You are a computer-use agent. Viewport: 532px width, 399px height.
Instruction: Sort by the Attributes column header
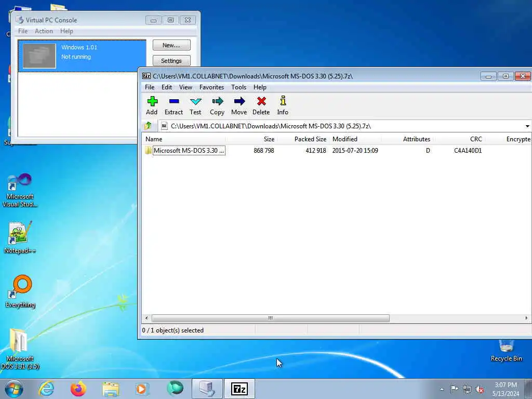pos(407,139)
